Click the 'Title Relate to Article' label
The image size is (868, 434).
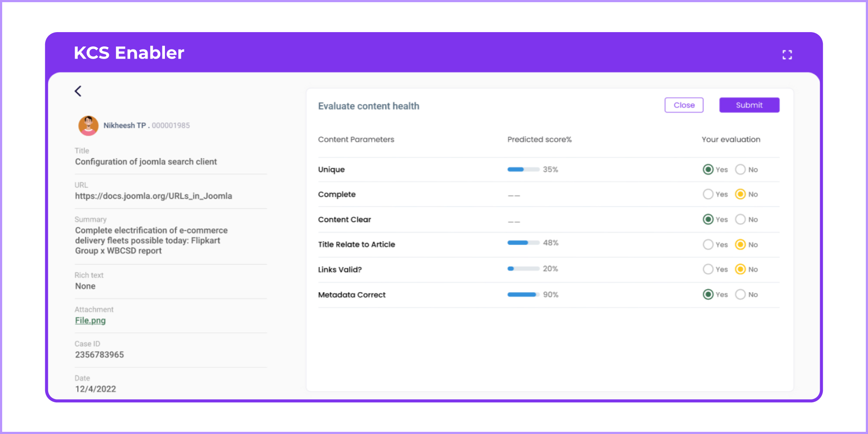(356, 244)
